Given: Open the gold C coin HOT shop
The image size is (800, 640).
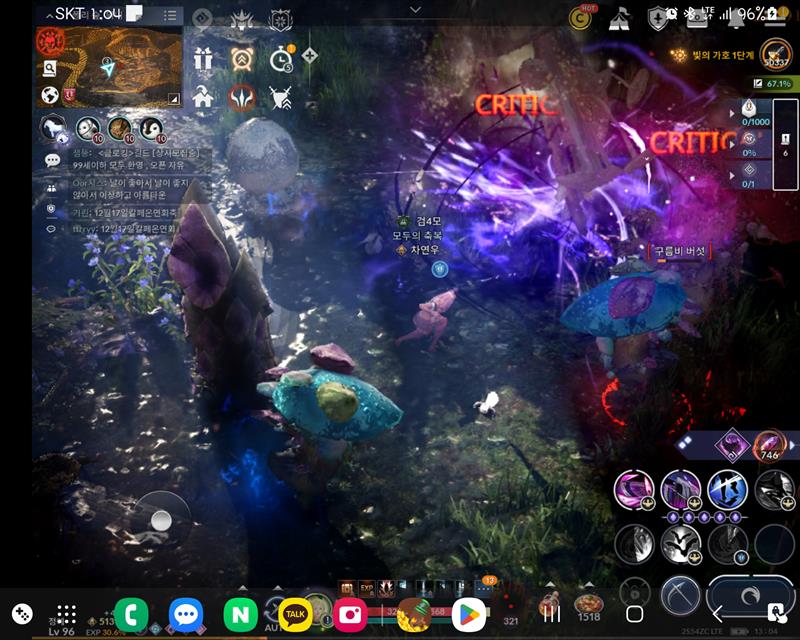Looking at the screenshot, I should pos(581,17).
